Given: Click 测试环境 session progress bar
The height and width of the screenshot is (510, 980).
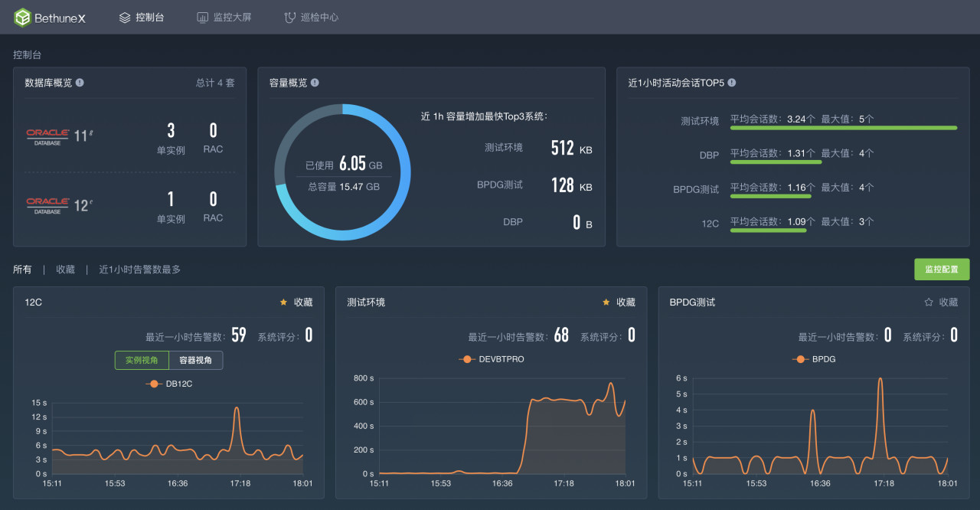Looking at the screenshot, I should pyautogui.click(x=843, y=128).
